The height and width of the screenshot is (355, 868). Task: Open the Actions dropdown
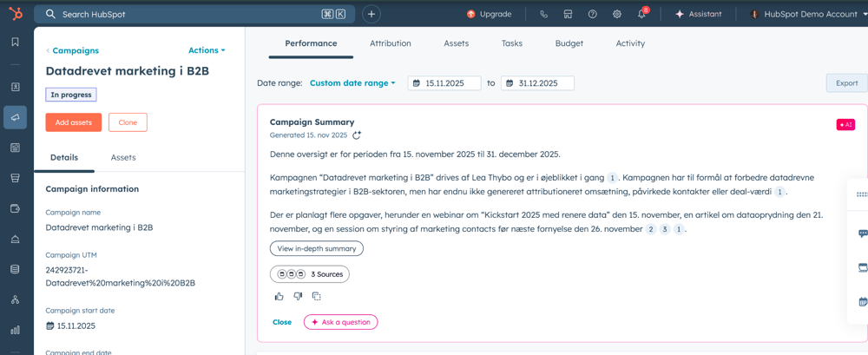(x=207, y=50)
